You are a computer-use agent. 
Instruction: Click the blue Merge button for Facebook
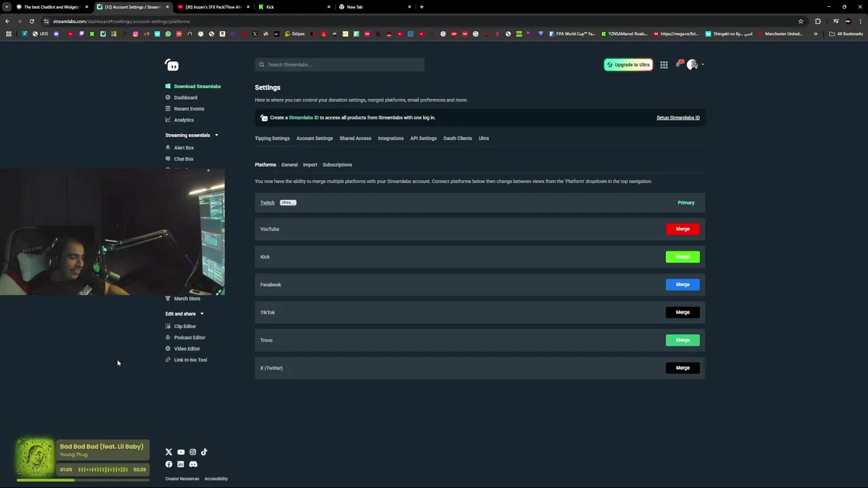pyautogui.click(x=682, y=285)
